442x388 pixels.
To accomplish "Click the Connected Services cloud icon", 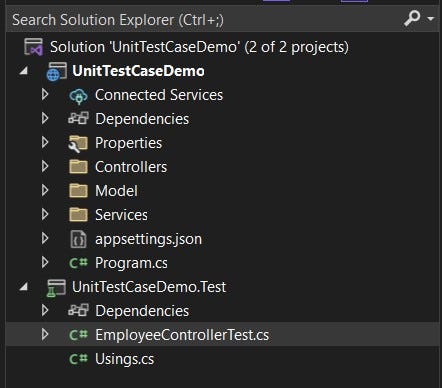I will tap(78, 96).
